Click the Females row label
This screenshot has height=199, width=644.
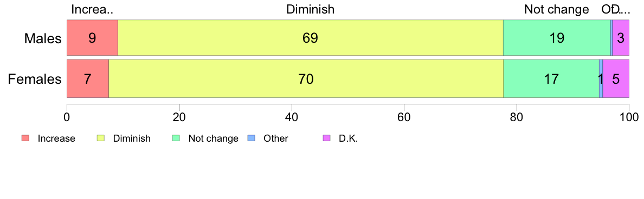click(35, 79)
